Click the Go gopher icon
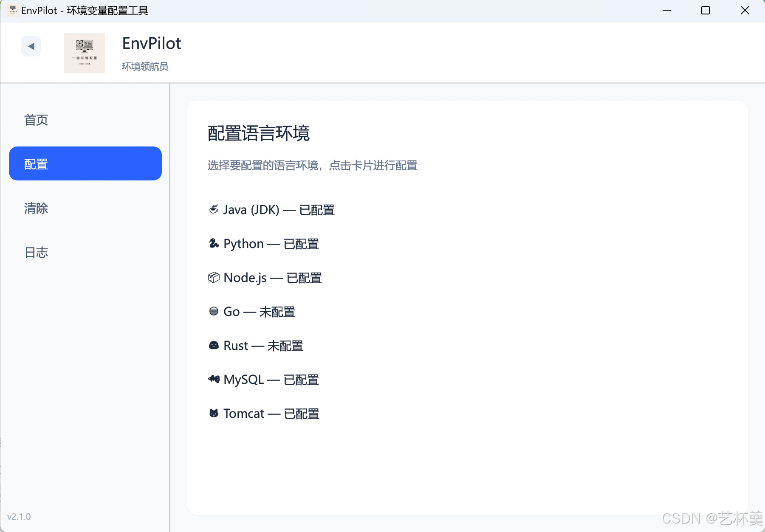 (214, 311)
